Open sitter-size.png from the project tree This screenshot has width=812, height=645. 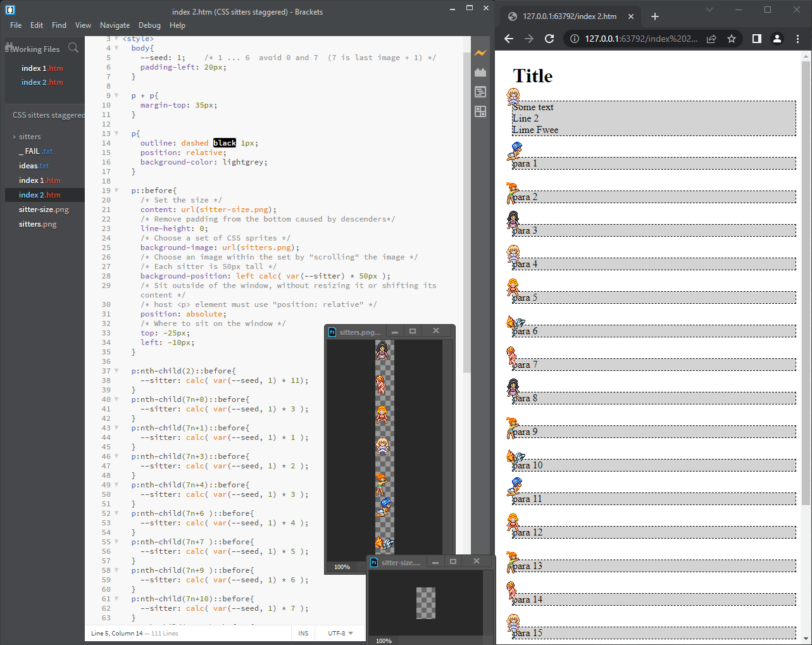44,210
